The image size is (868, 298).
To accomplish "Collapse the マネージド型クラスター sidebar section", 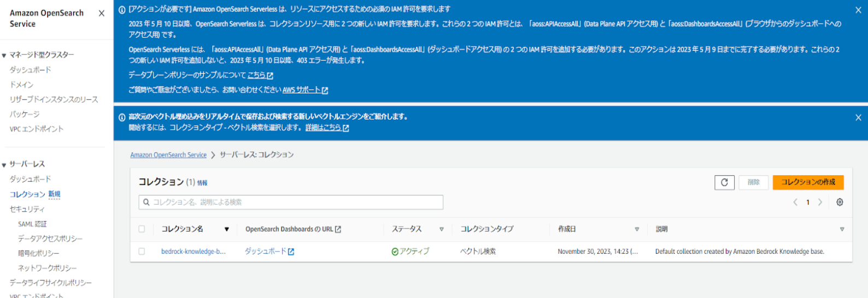I will coord(4,55).
